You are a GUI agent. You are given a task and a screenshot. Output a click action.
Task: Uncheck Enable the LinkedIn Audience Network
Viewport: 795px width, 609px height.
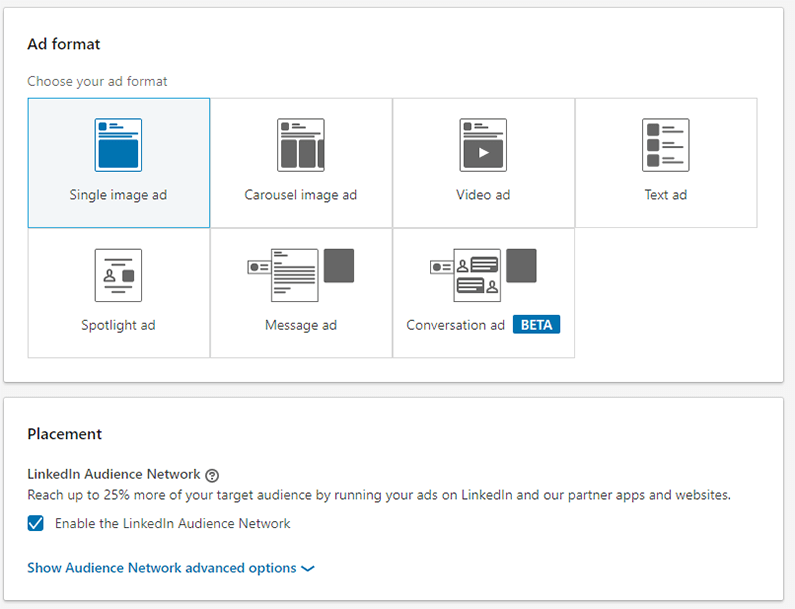35,523
